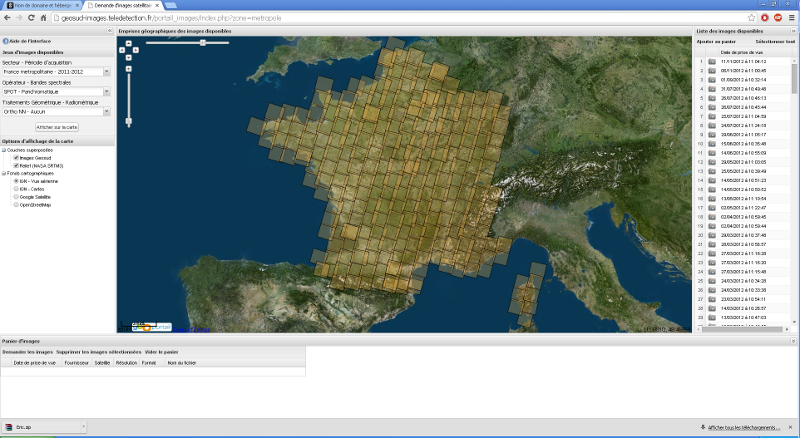The width and height of the screenshot is (800, 438).
Task: Open the Chrome menu hamburger icon
Action: click(791, 18)
